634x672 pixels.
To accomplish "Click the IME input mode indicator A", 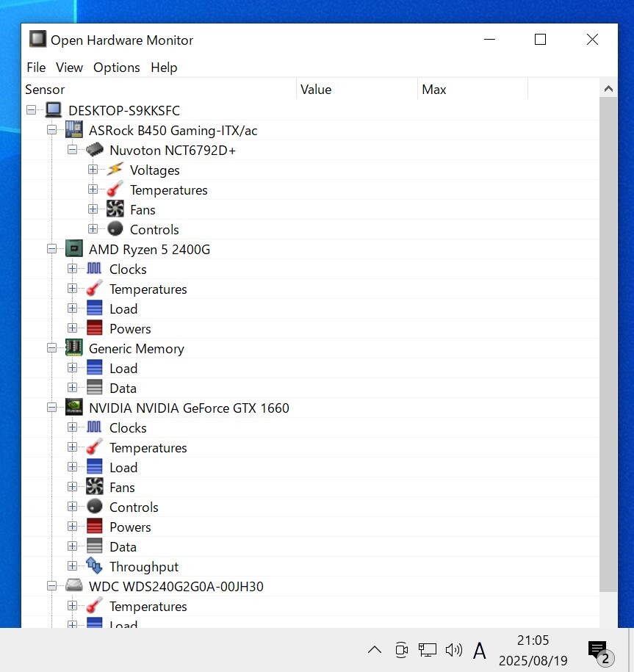I will pos(480,651).
